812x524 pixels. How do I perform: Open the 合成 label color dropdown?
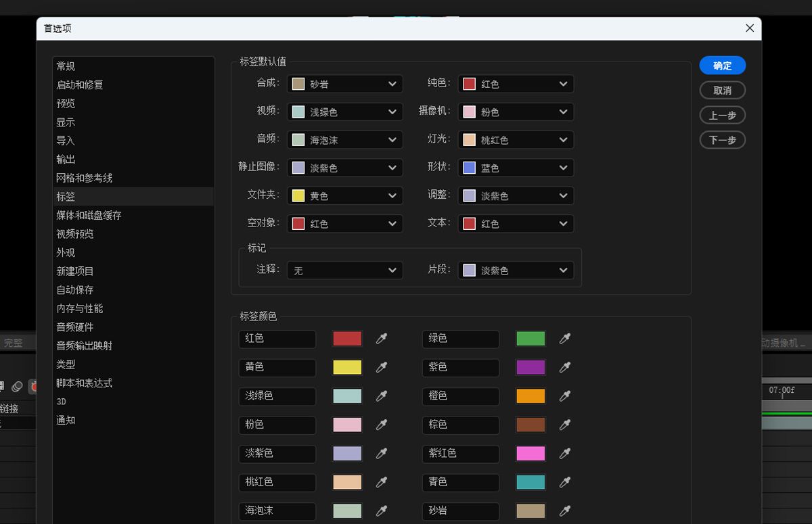tap(344, 84)
